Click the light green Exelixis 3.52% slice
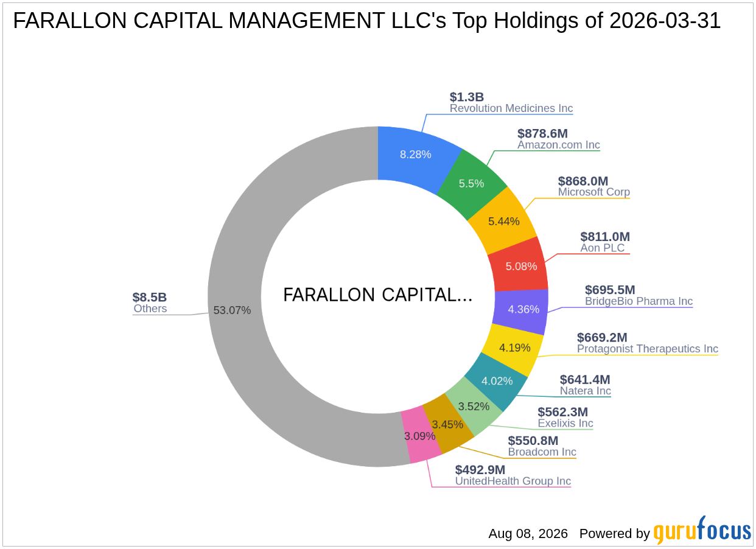The image size is (756, 549). (x=474, y=407)
